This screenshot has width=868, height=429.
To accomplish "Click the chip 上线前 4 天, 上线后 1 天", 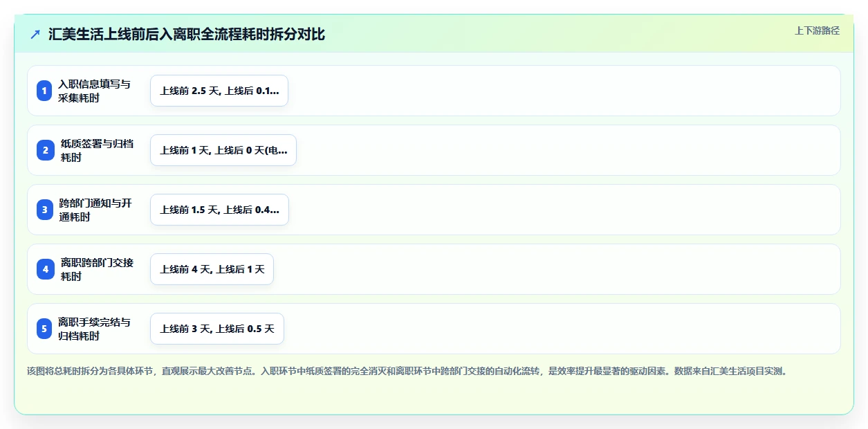I will point(212,269).
